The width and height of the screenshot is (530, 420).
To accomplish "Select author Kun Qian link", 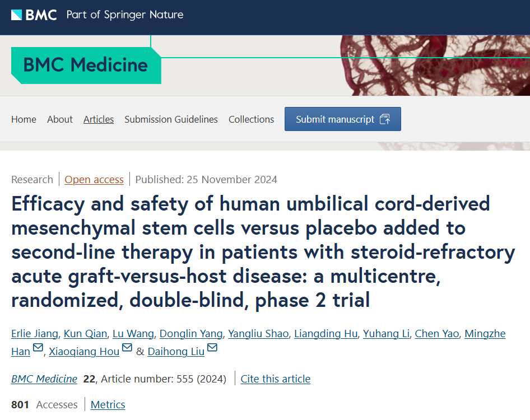I will pos(85,334).
